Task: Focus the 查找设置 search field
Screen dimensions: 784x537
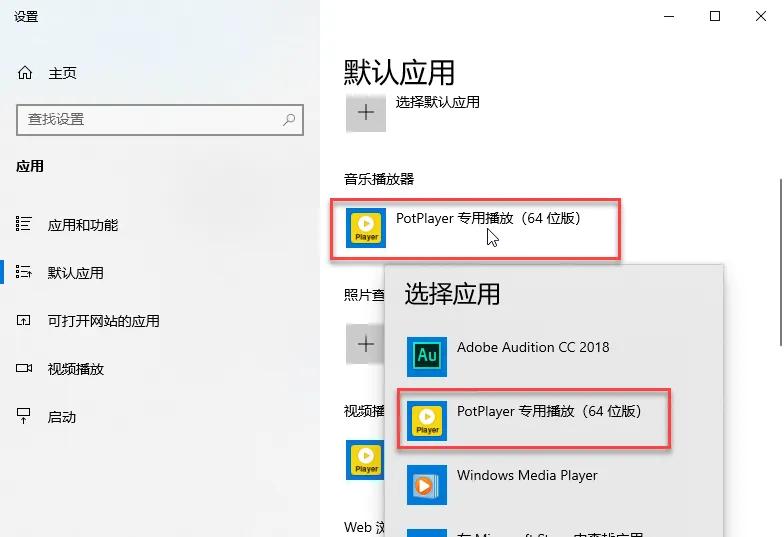Action: click(160, 120)
